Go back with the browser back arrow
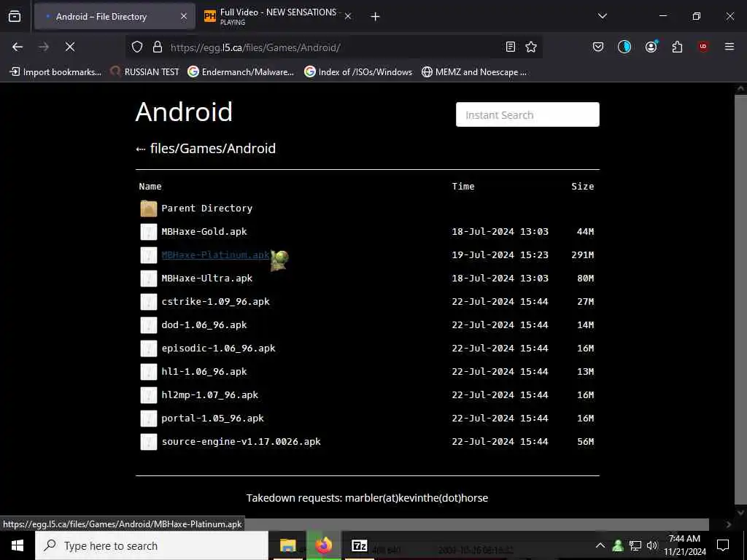 [x=18, y=47]
